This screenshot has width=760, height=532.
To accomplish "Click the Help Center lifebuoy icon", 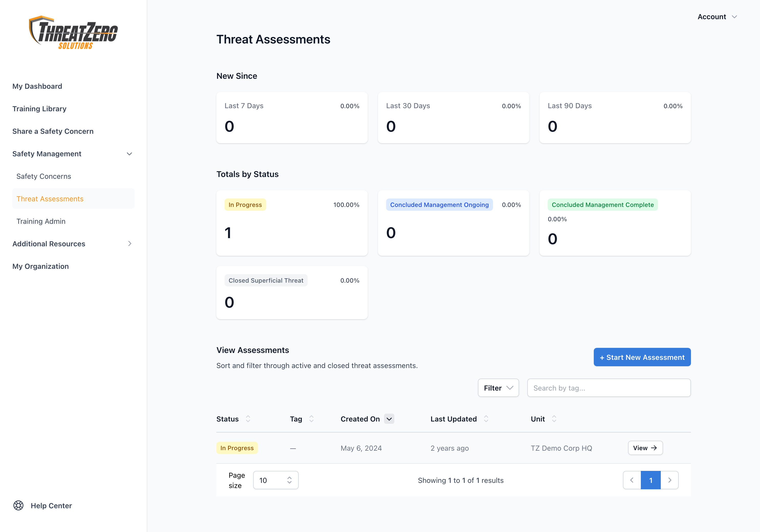I will pos(18,505).
